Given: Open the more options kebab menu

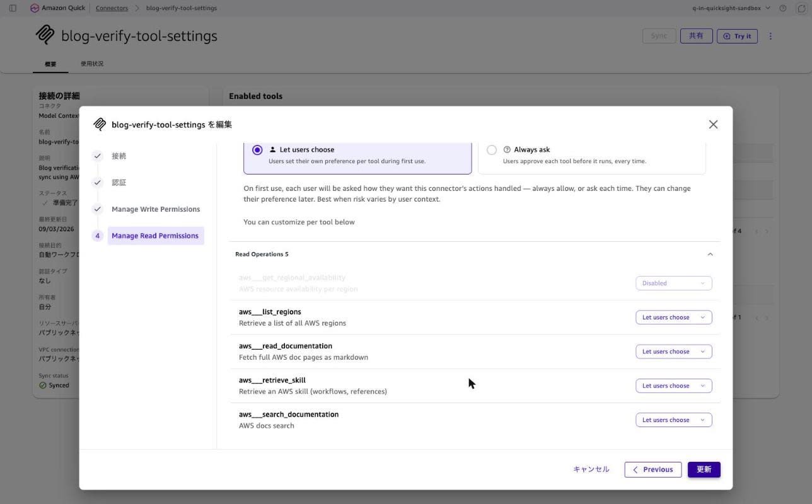Looking at the screenshot, I should 770,36.
